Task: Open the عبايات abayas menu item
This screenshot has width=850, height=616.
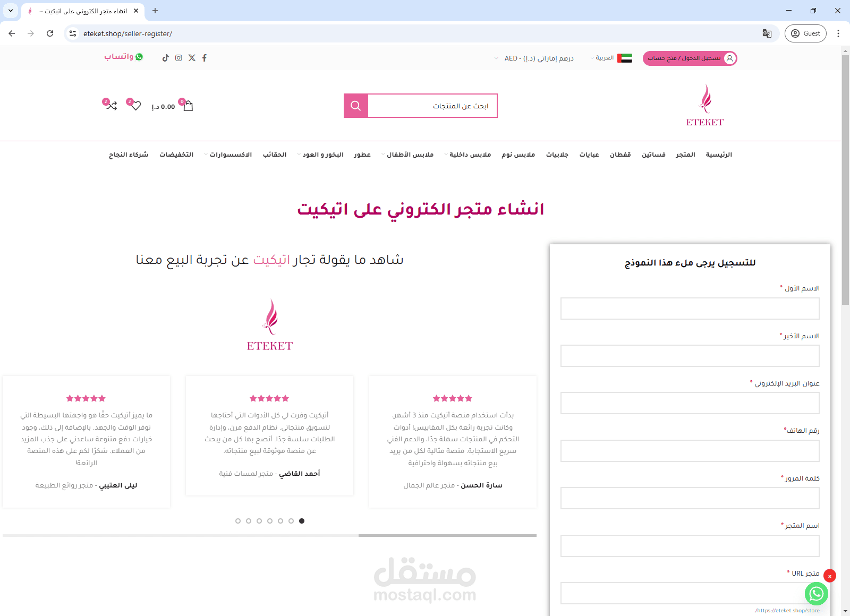Action: [589, 155]
